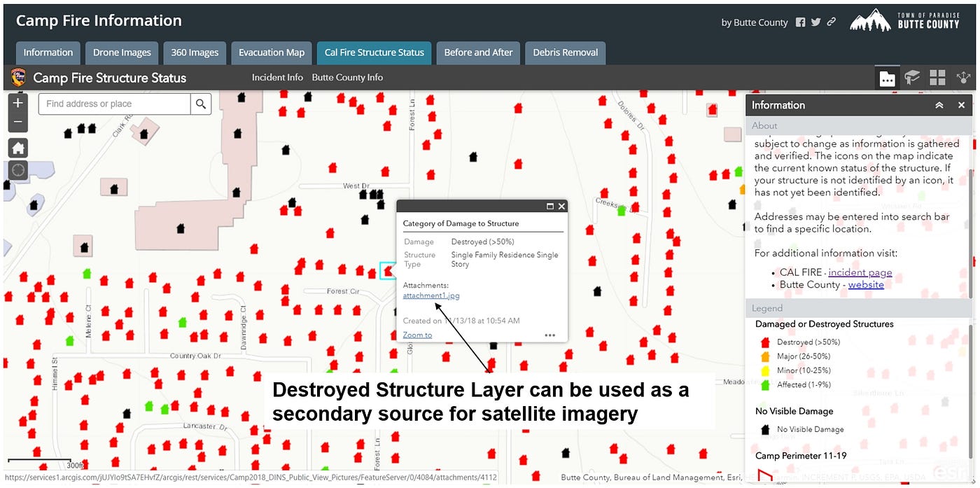Close the Information side panel
This screenshot has width=980, height=488.
[x=962, y=105]
